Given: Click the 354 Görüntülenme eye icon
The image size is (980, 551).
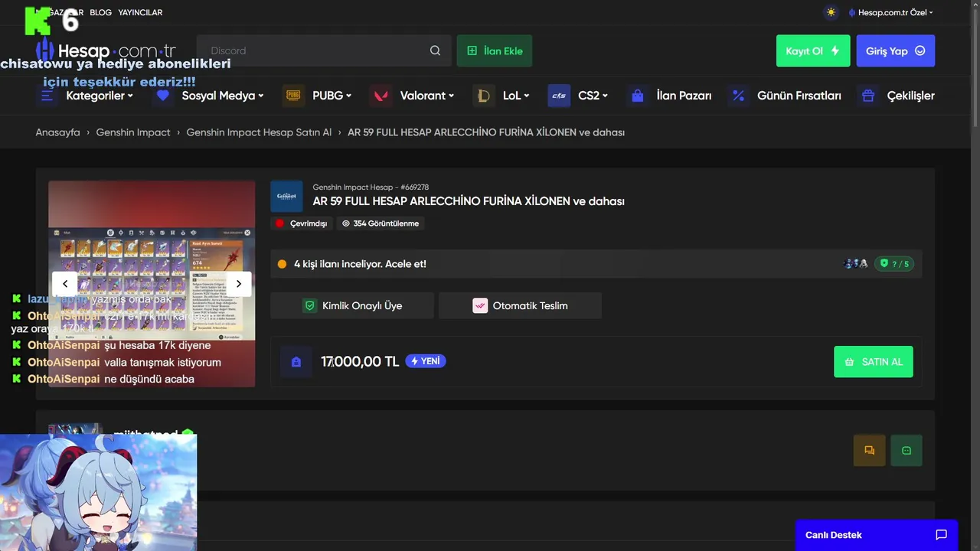Looking at the screenshot, I should point(346,223).
